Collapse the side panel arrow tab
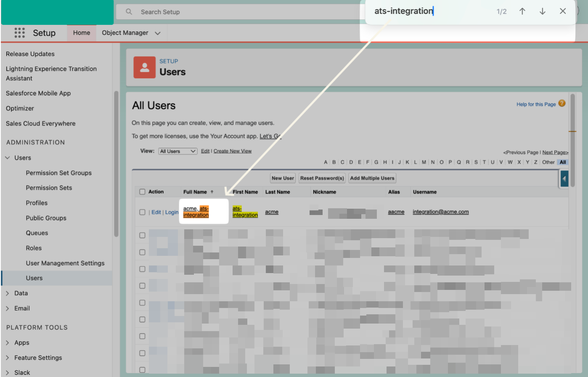Image resolution: width=588 pixels, height=377 pixels. click(564, 178)
